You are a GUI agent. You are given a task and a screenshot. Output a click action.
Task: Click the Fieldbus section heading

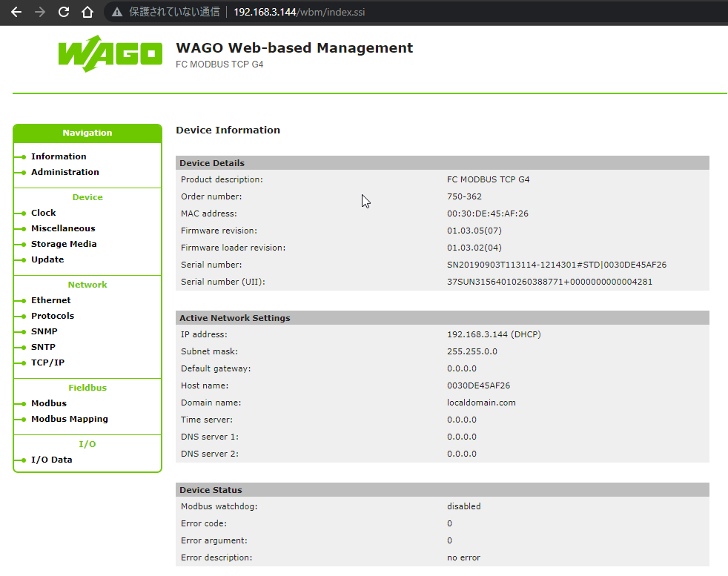87,388
